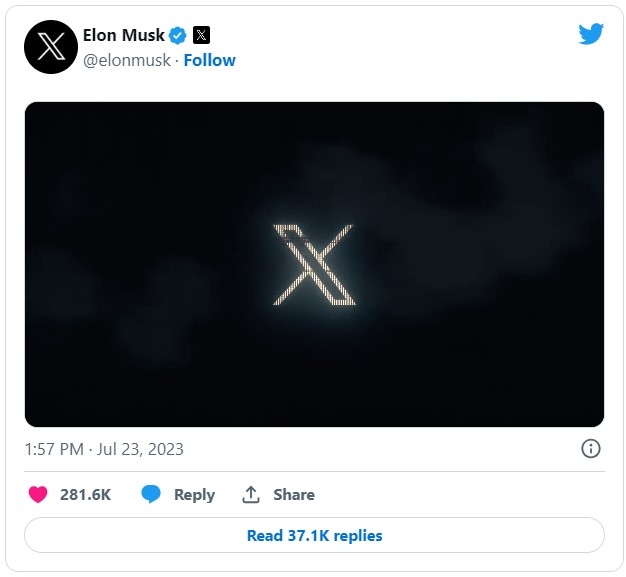Click the X profile avatar
Viewport: 626px width, 577px height.
[51, 47]
